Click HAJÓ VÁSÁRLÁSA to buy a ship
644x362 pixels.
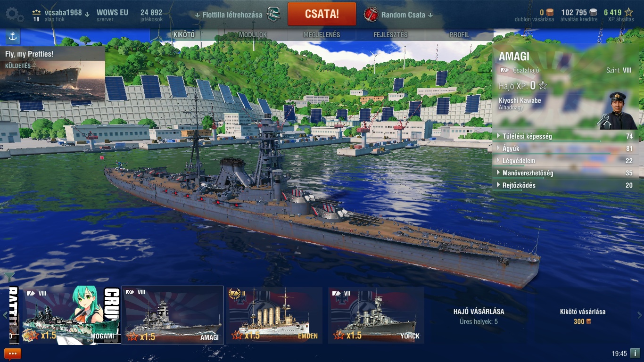479,312
